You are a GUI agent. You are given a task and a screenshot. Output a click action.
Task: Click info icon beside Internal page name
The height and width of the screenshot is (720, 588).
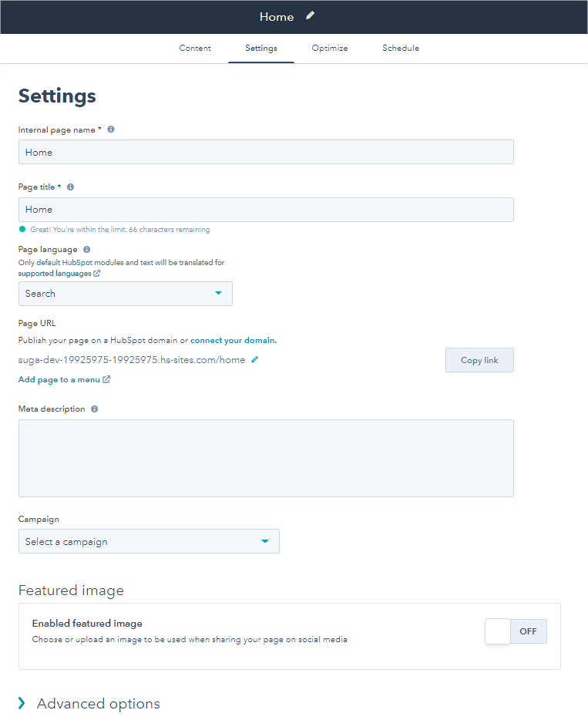click(x=111, y=130)
